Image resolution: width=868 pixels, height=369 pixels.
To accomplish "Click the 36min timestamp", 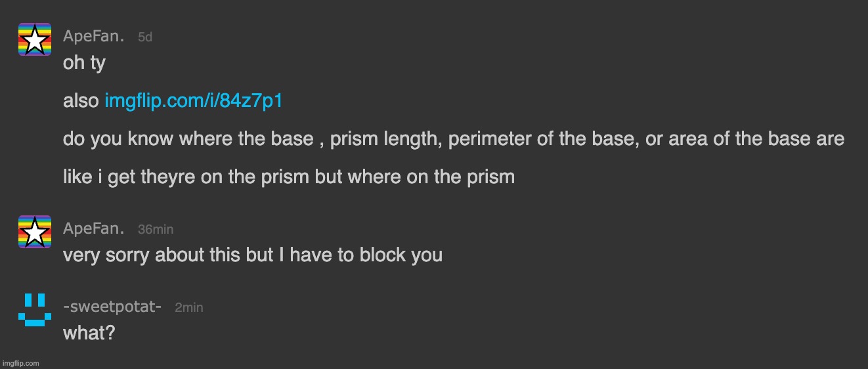I will (156, 229).
